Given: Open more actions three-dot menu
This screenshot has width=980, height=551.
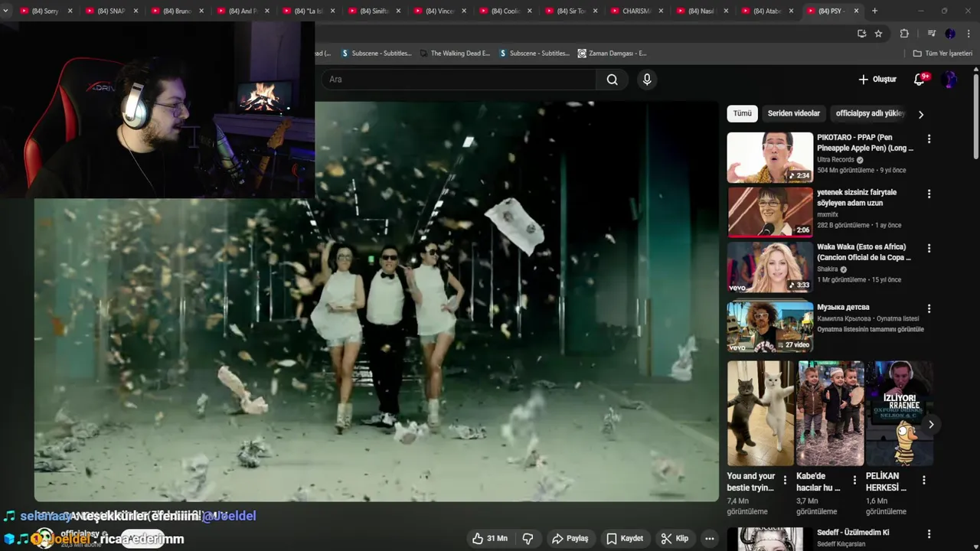Looking at the screenshot, I should [710, 539].
